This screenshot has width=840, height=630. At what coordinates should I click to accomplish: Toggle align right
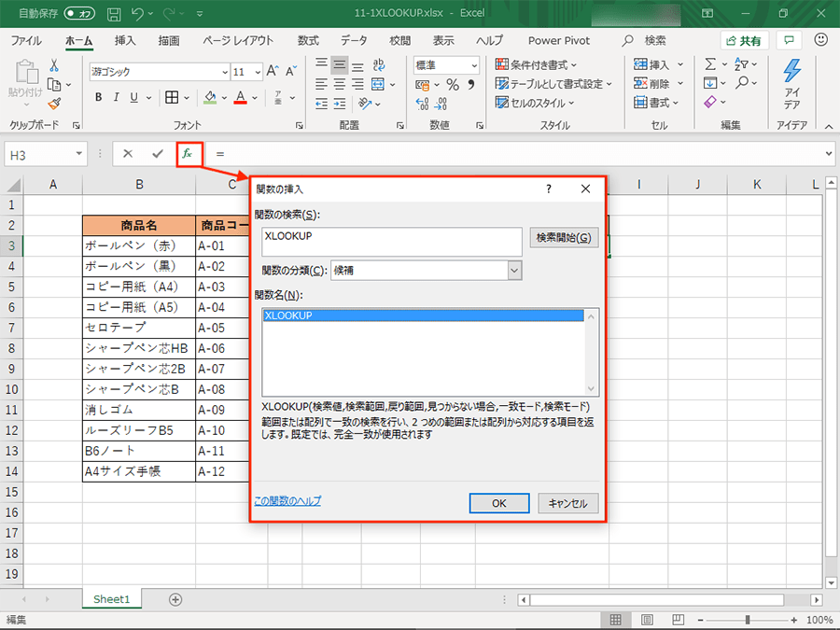pyautogui.click(x=357, y=84)
